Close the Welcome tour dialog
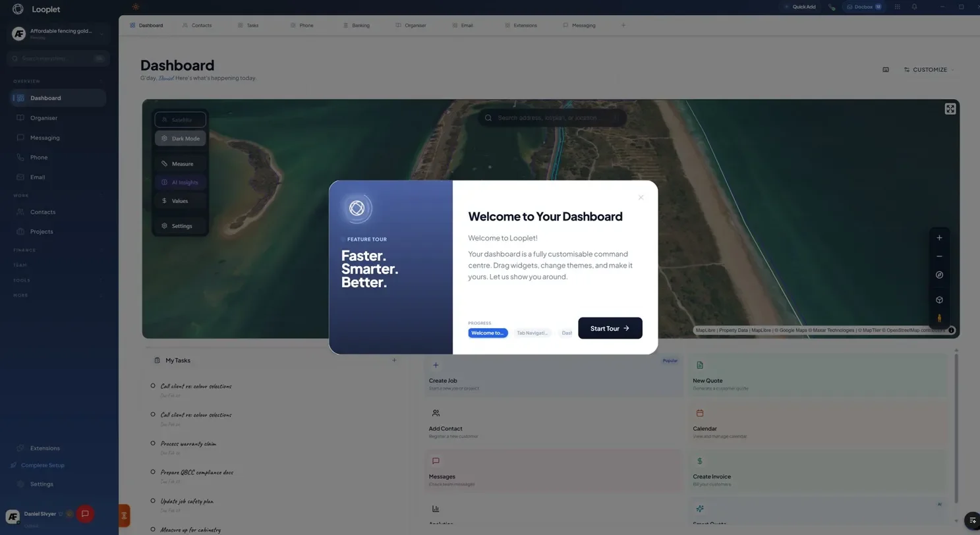This screenshot has width=980, height=535. [x=641, y=197]
